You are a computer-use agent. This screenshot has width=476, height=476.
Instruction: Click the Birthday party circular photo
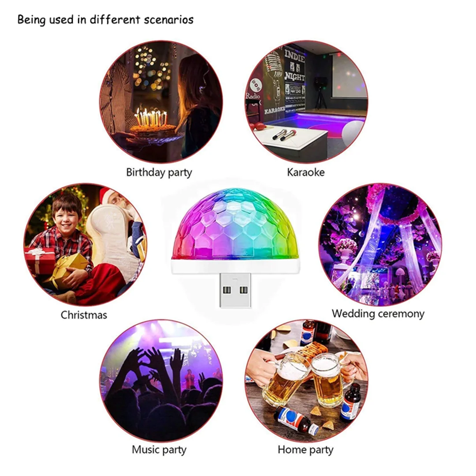click(x=161, y=102)
